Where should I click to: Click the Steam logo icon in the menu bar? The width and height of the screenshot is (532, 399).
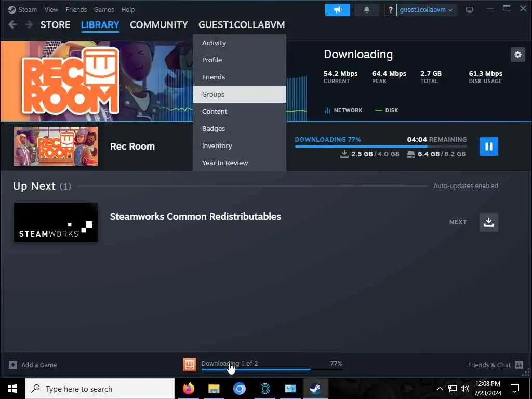coord(12,9)
